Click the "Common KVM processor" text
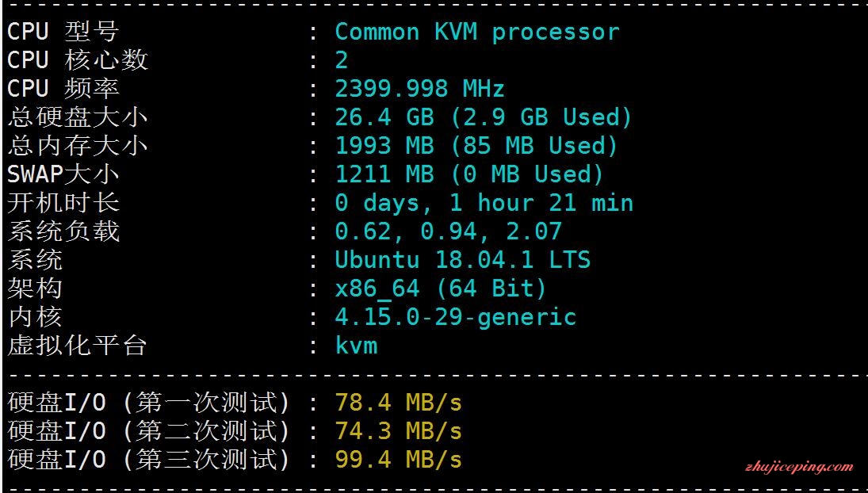 tap(476, 32)
